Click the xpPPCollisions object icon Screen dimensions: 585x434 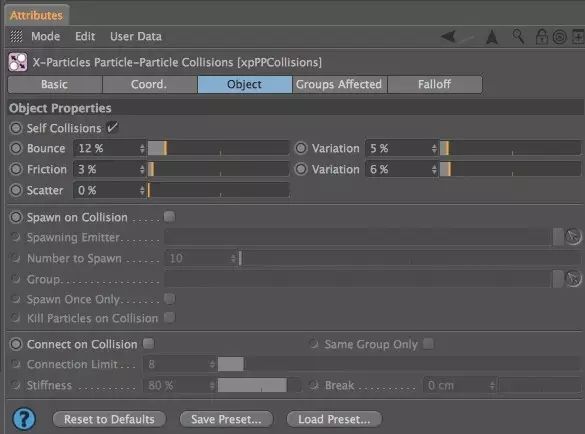click(18, 62)
